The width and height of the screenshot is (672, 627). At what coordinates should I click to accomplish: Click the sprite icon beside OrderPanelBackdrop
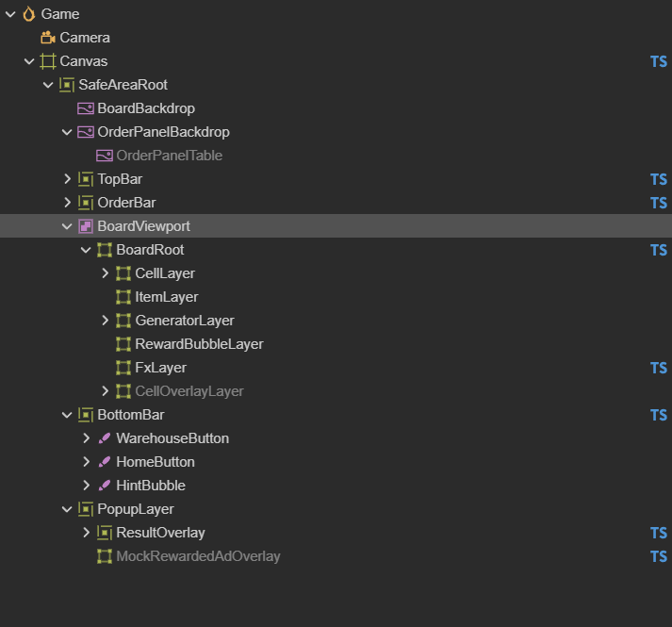click(85, 132)
